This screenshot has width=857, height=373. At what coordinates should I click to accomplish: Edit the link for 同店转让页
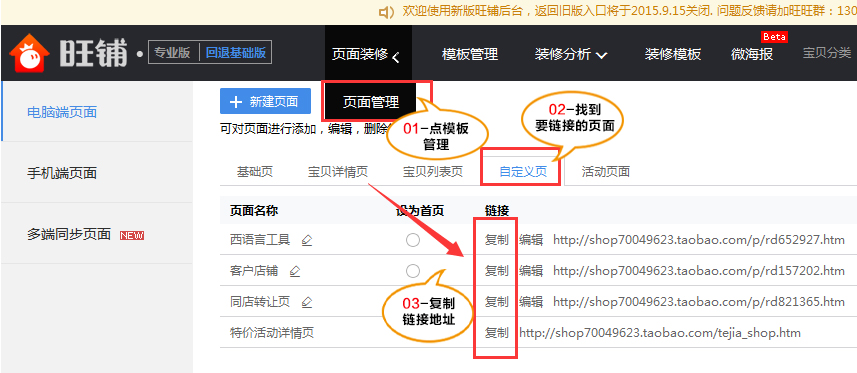pyautogui.click(x=531, y=302)
